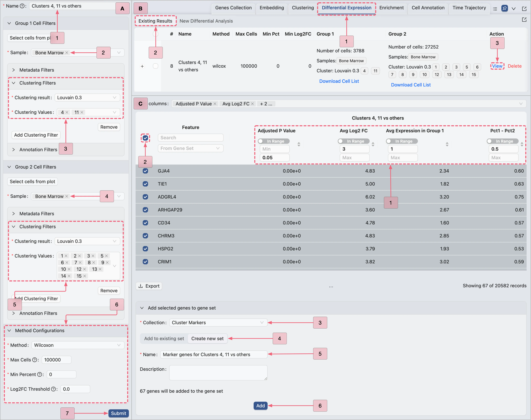
Task: Click sort arrows for Avg Log2 FC
Action: coord(373,144)
